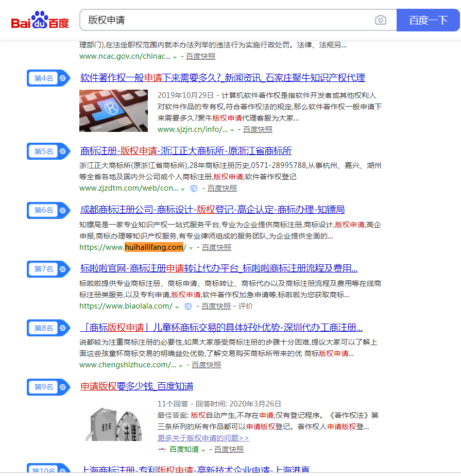461x476 pixels.
Task: Expand dropdown arrow next to 百度知道 source
Action: pyautogui.click(x=203, y=450)
